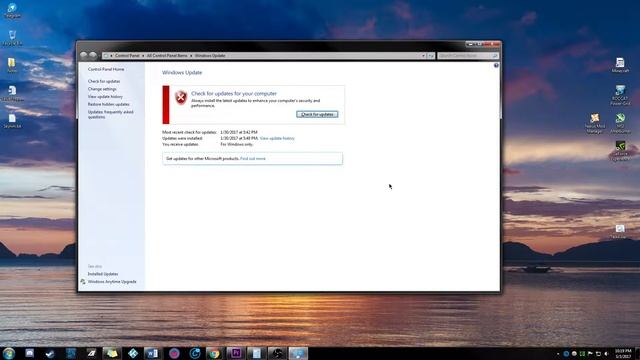640x360 pixels.
Task: Open Change settings in the sidebar
Action: point(102,89)
